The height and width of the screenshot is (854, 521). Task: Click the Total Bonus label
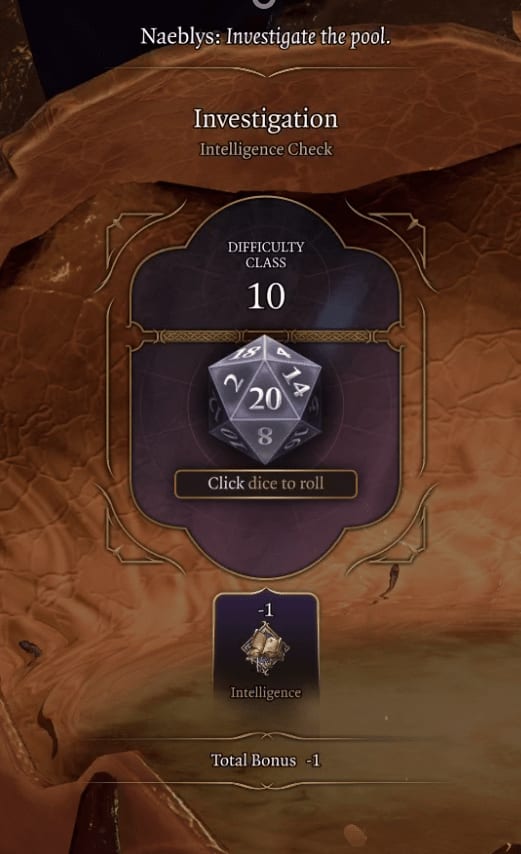[254, 760]
